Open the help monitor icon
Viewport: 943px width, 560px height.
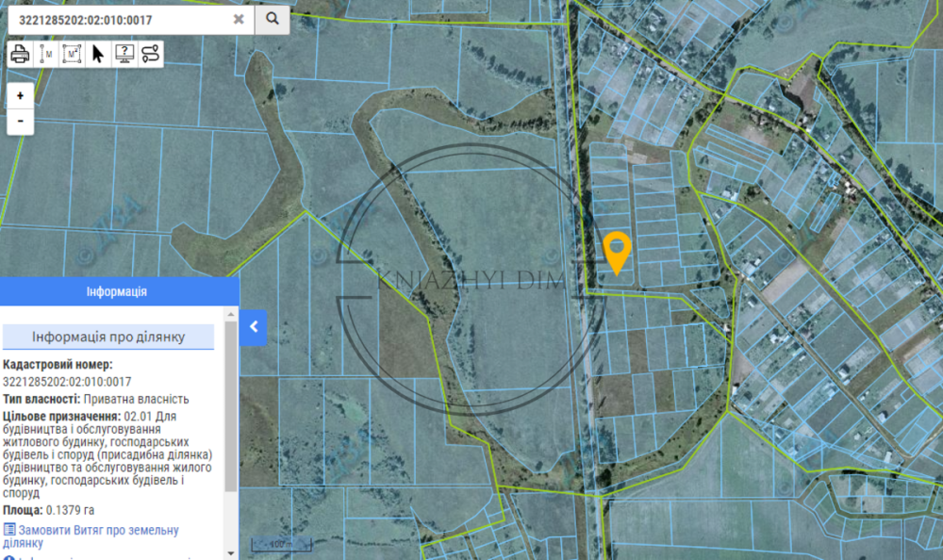(124, 54)
